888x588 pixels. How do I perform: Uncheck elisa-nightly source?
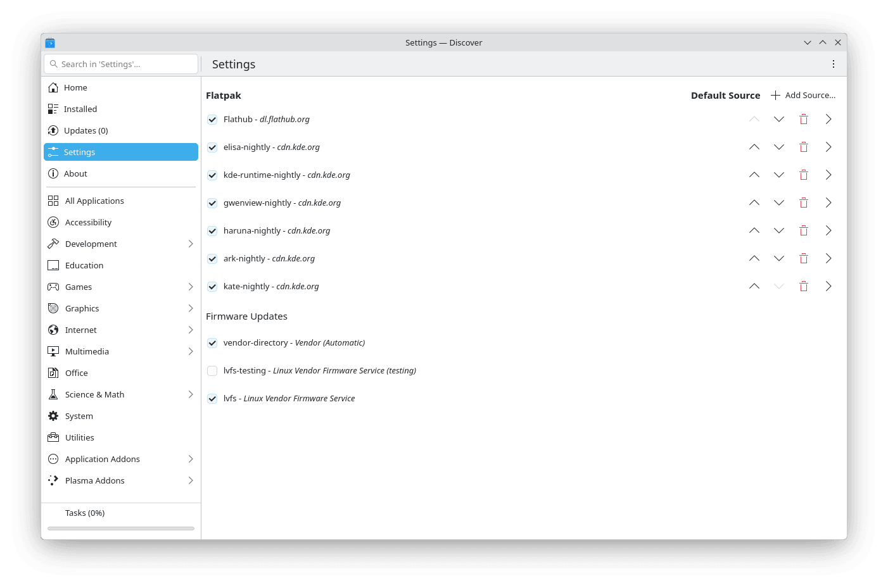(212, 147)
